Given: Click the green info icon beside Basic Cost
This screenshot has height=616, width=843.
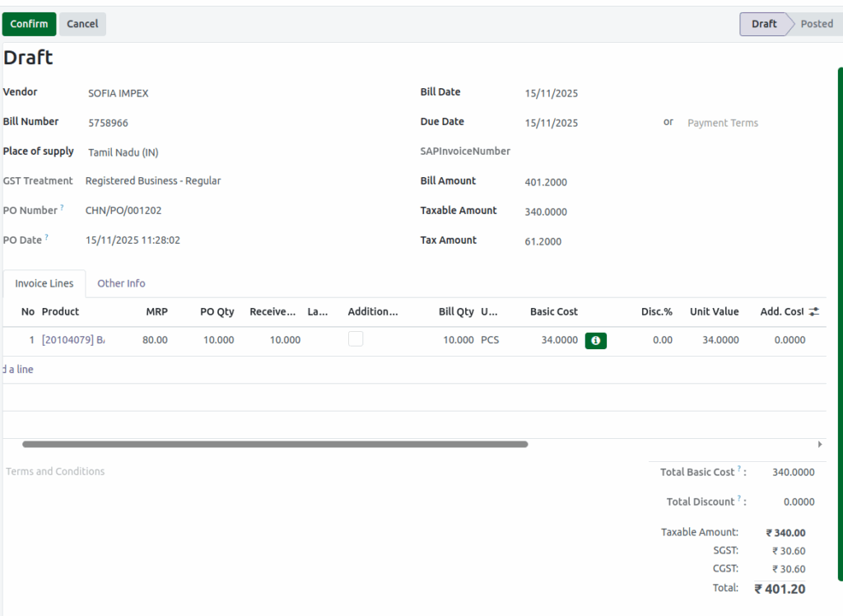Looking at the screenshot, I should (595, 340).
